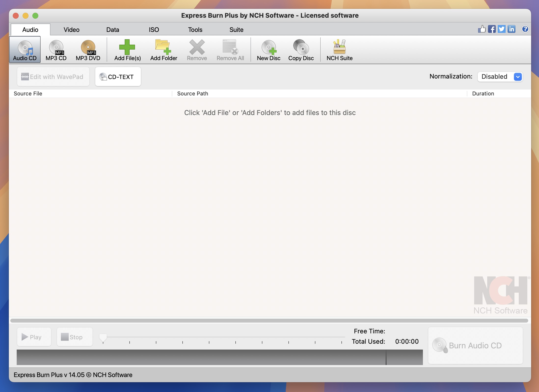The height and width of the screenshot is (392, 539).
Task: Open the Data tab
Action: tap(113, 30)
